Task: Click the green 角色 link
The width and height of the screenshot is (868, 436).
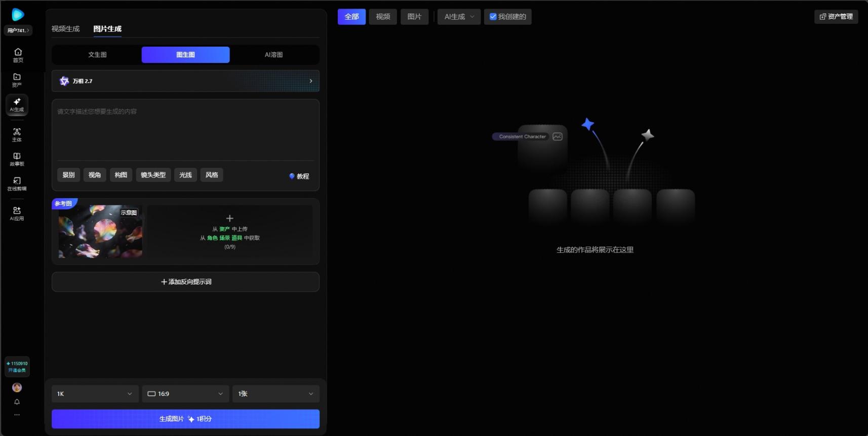Action: click(212, 238)
